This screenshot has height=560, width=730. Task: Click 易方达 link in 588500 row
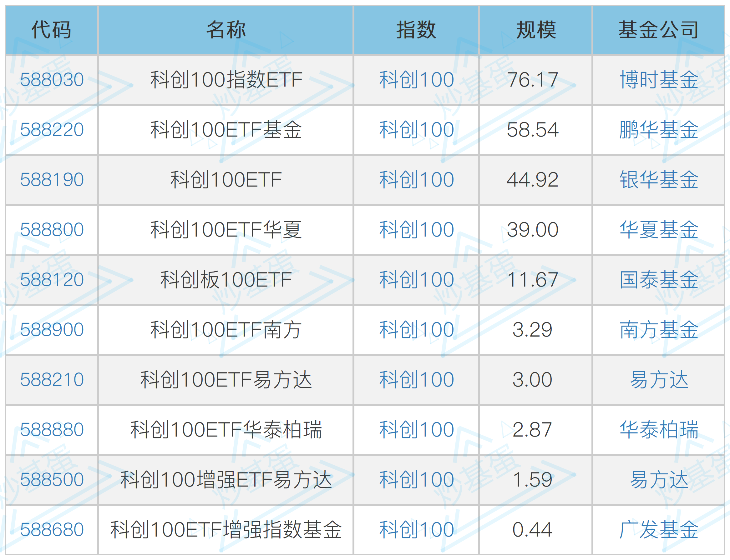tap(659, 480)
